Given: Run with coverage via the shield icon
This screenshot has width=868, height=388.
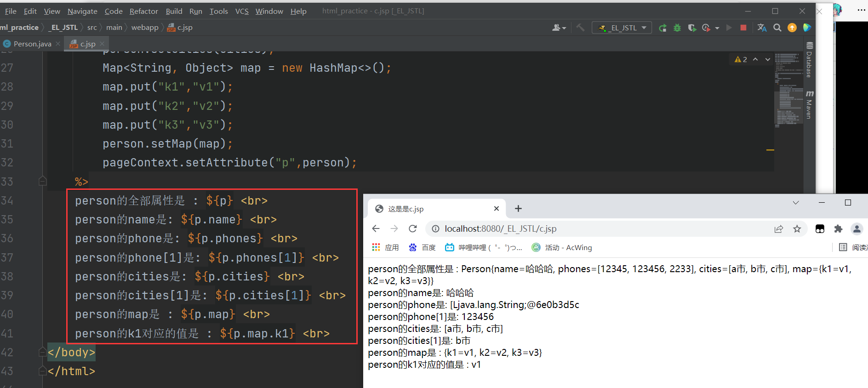Looking at the screenshot, I should (692, 28).
